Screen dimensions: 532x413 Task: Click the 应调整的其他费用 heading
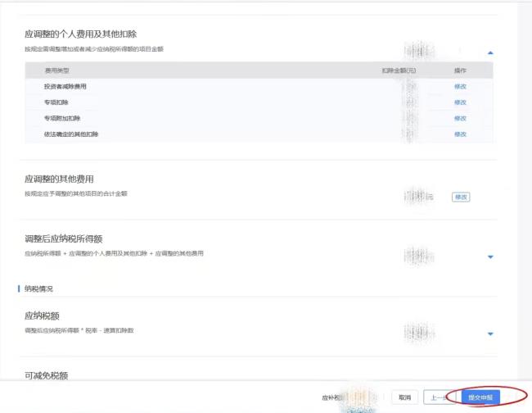pyautogui.click(x=59, y=179)
